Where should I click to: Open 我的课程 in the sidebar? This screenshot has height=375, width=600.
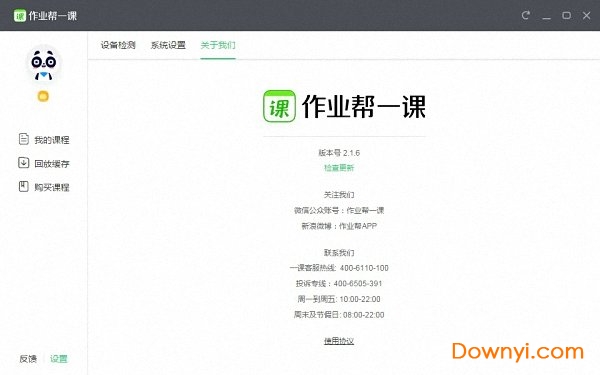(52, 140)
